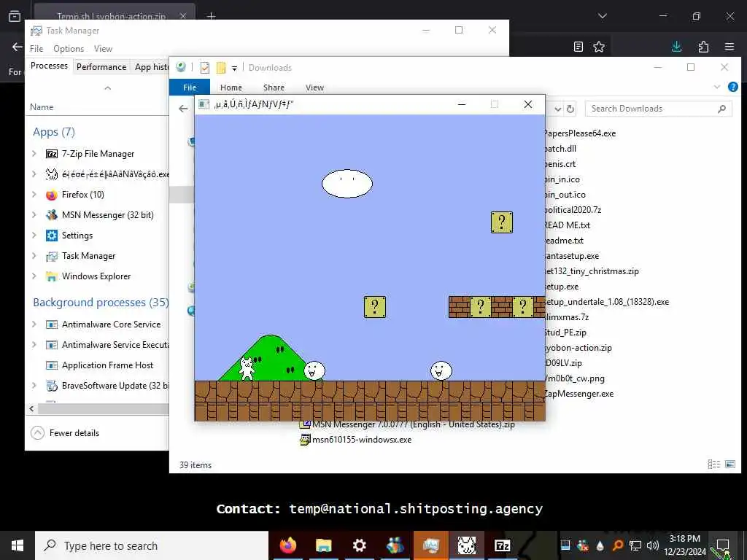
Task: Expand the Explorer ribbon chevron
Action: (717, 87)
